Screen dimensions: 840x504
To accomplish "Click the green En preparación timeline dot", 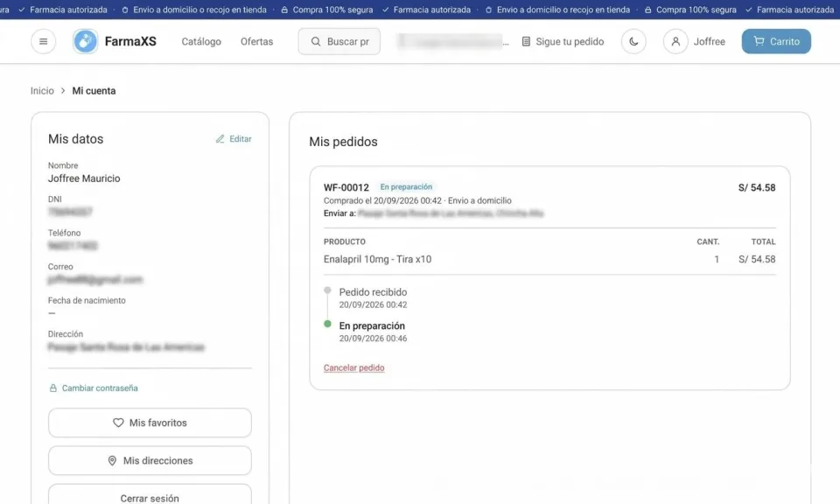I will point(328,324).
